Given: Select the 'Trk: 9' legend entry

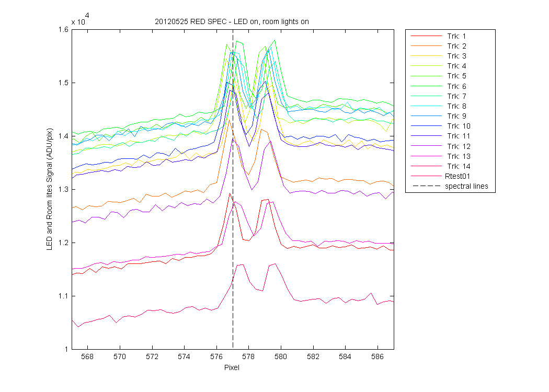Looking at the screenshot, I should 438,116.
